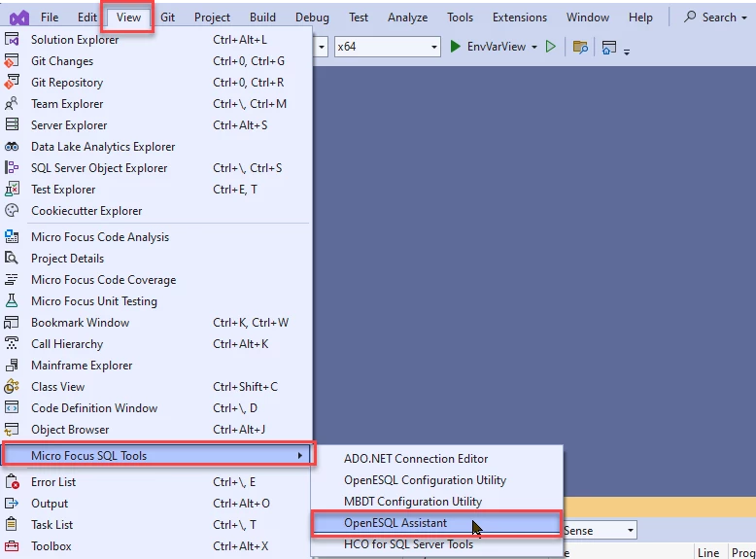Click the find in files folder toolbar icon
Screen dimensions: 756x559
580,48
